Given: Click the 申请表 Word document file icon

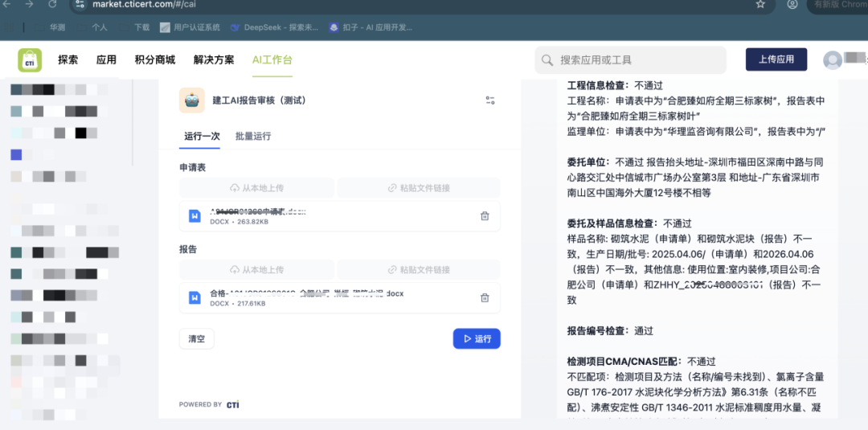Looking at the screenshot, I should pos(194,216).
